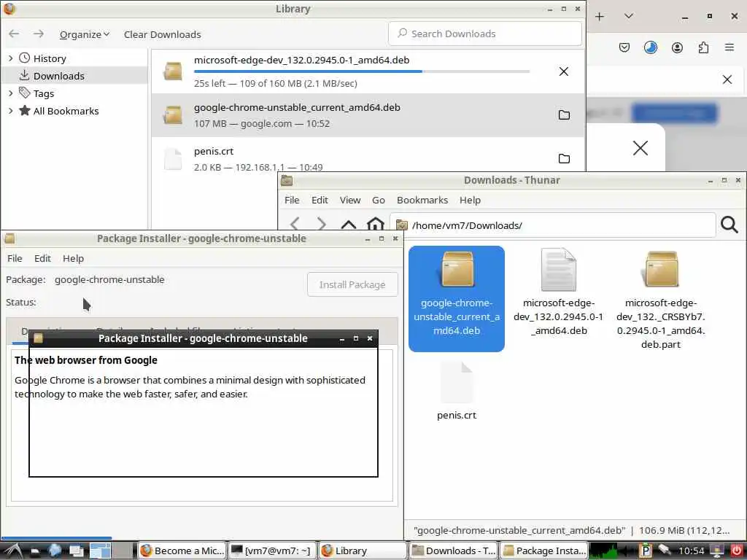747x560 pixels.
Task: Expand the Tags tree item
Action: click(x=10, y=93)
